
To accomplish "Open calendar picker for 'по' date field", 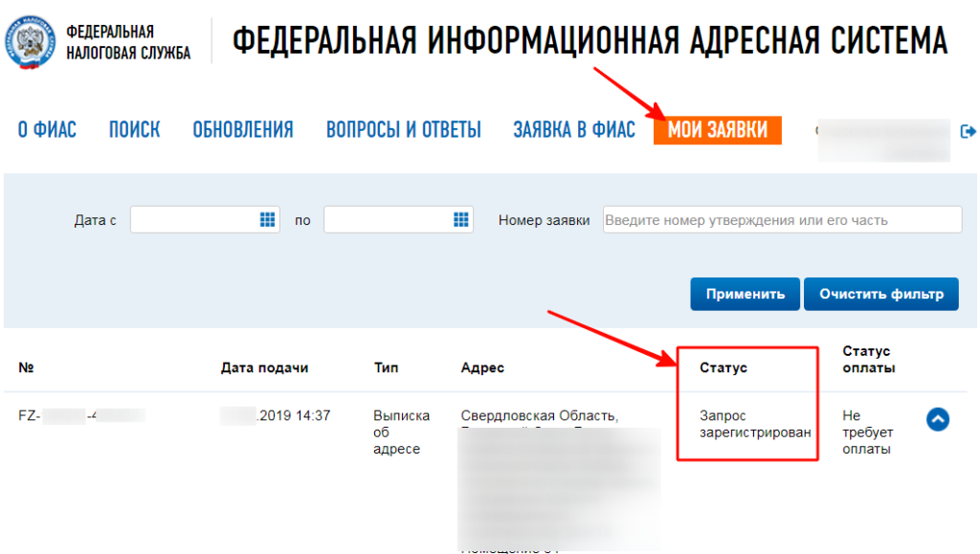I will click(x=460, y=220).
